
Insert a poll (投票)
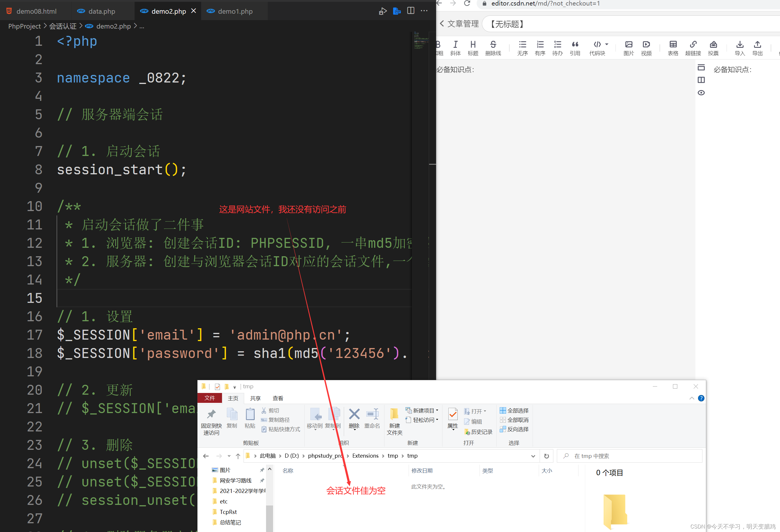tap(713, 48)
